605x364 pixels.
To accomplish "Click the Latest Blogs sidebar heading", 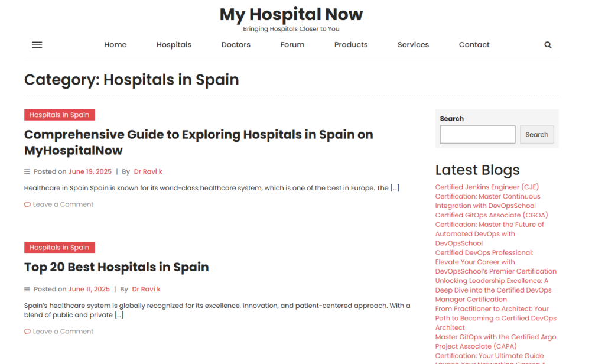I will [477, 170].
